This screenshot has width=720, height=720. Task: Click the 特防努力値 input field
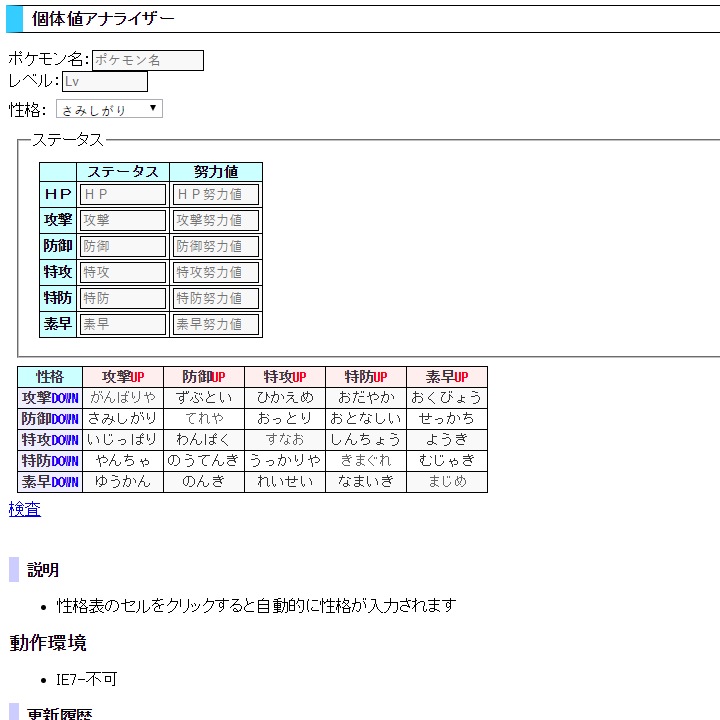216,298
